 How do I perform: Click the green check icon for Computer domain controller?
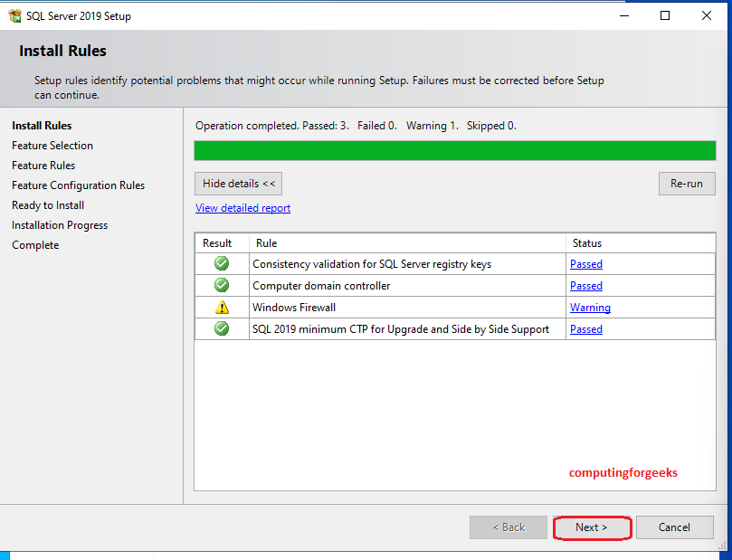[x=221, y=285]
